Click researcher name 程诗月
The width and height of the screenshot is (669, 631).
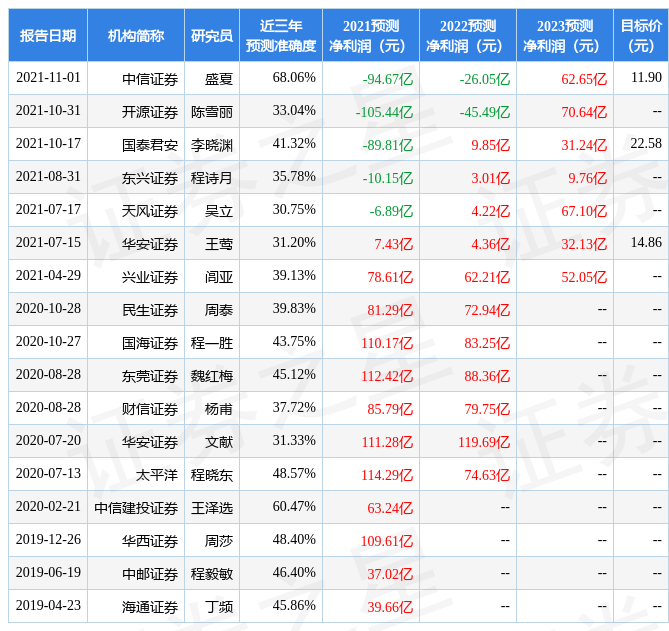point(212,178)
